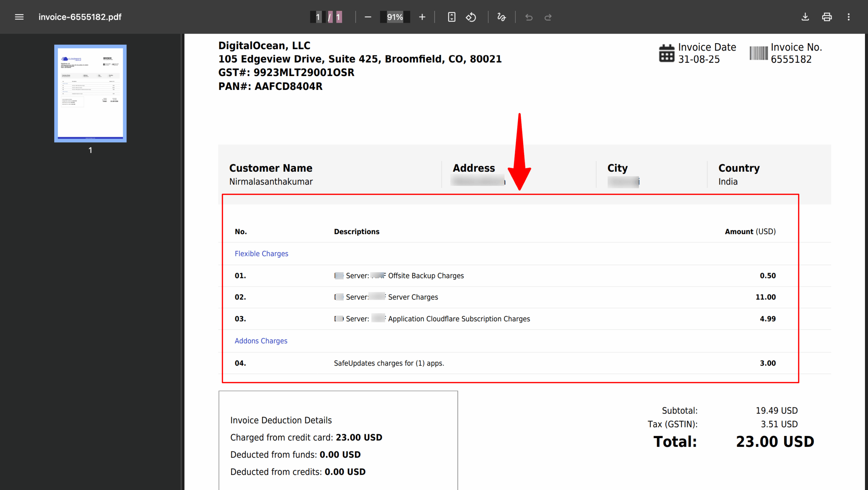Viewport: 868px width, 490px height.
Task: Download the invoice PDF
Action: coord(805,17)
